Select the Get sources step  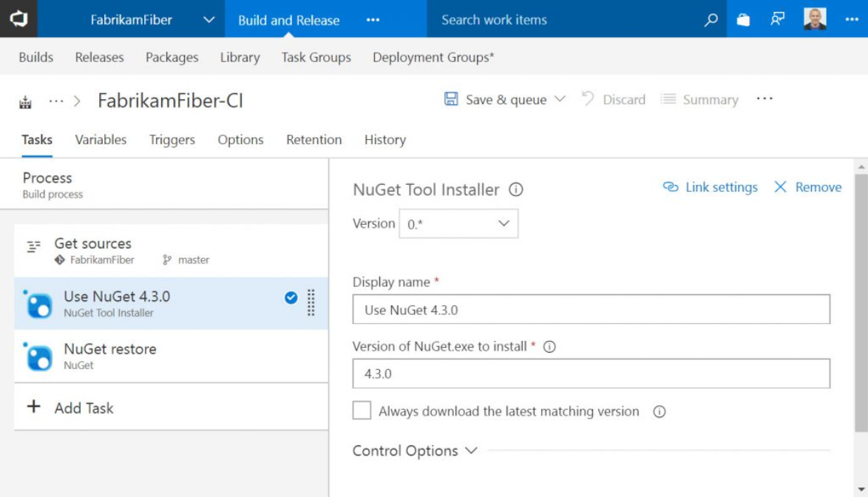point(171,251)
